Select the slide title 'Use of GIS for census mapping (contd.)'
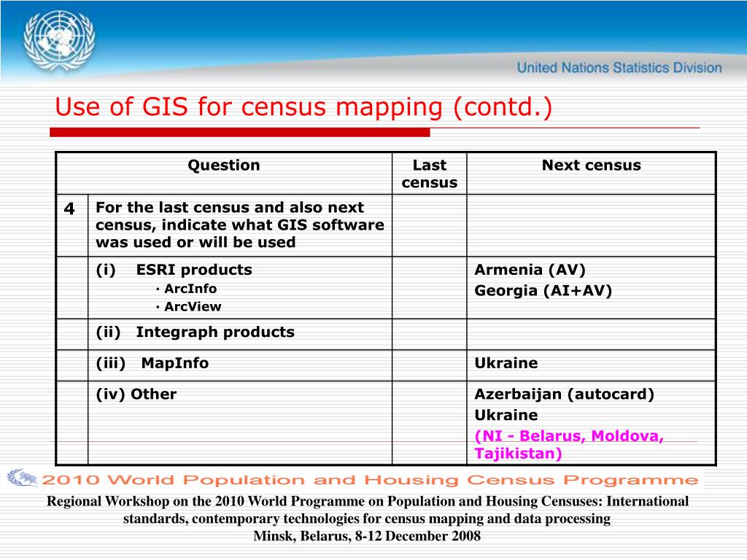 pyautogui.click(x=303, y=106)
